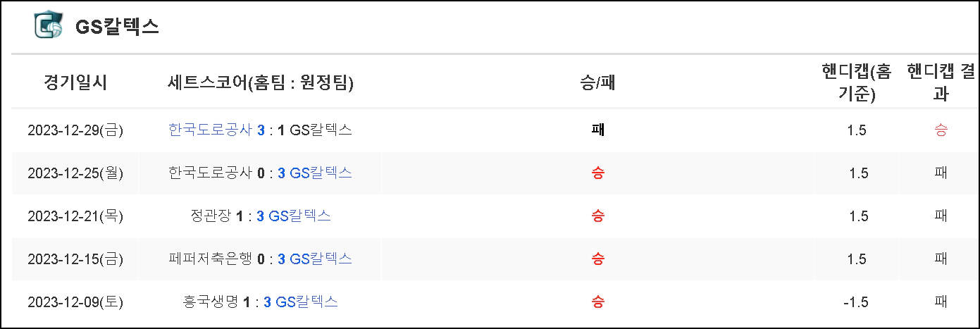
Task: Open the 한국도로공사 3 : 1 GS칼텍스 match
Action: click(261, 130)
